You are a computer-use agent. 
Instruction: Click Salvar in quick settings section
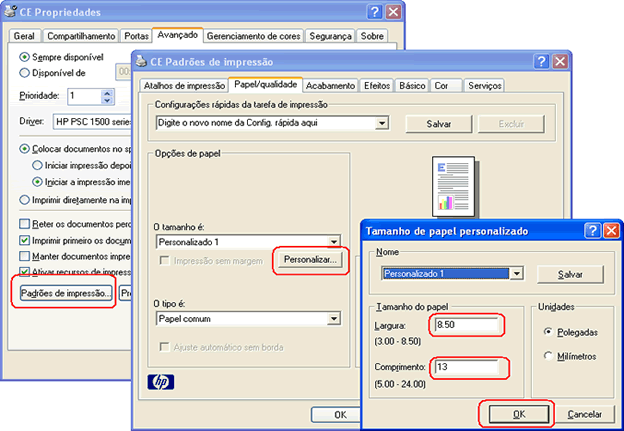coord(439,124)
